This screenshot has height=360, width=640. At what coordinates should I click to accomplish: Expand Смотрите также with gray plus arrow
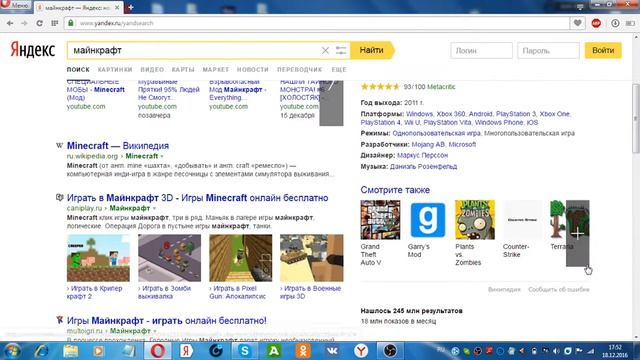(578, 233)
